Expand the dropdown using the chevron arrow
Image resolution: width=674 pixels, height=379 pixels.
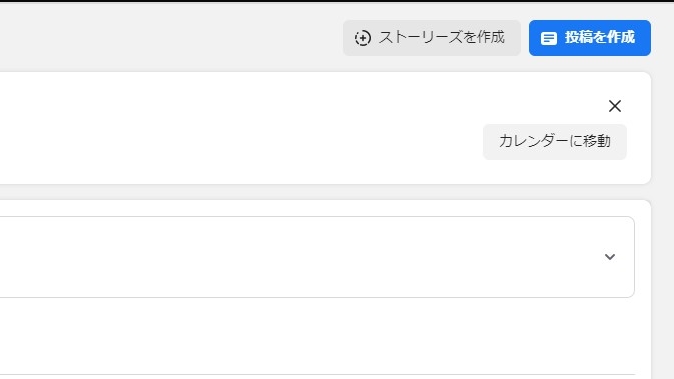(x=610, y=257)
